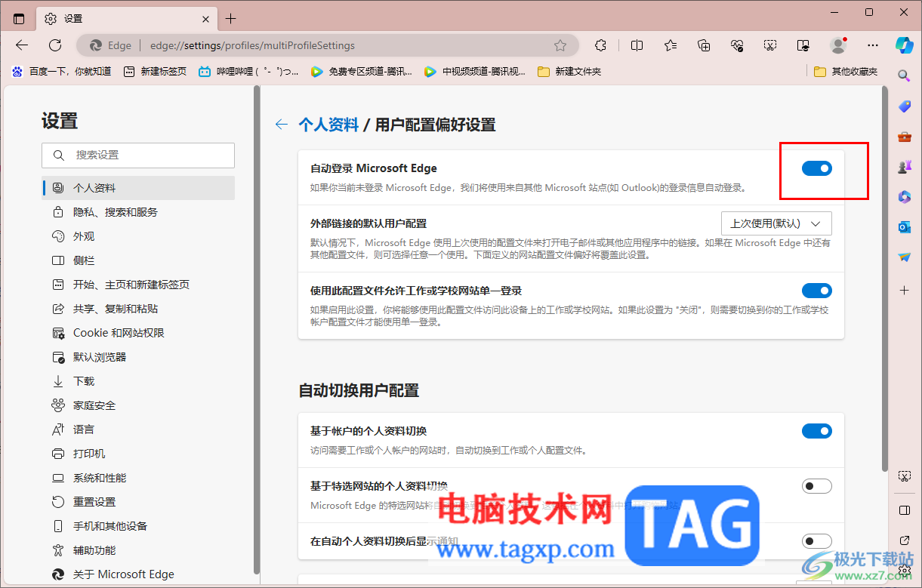
Task: Open 默认浏览器 settings
Action: tap(139, 357)
